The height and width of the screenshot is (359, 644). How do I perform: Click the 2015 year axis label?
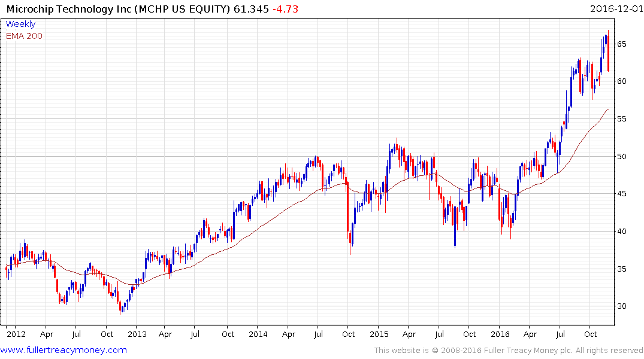379,334
